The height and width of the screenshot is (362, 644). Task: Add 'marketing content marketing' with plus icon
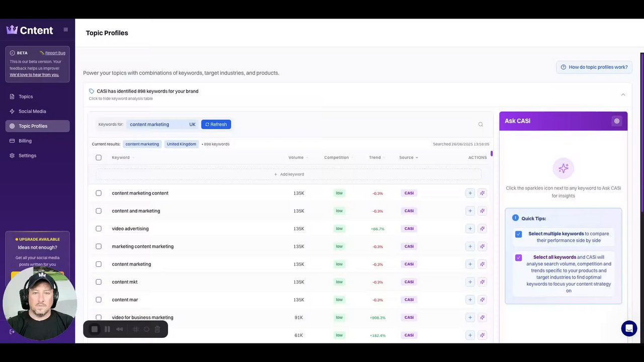pos(470,246)
